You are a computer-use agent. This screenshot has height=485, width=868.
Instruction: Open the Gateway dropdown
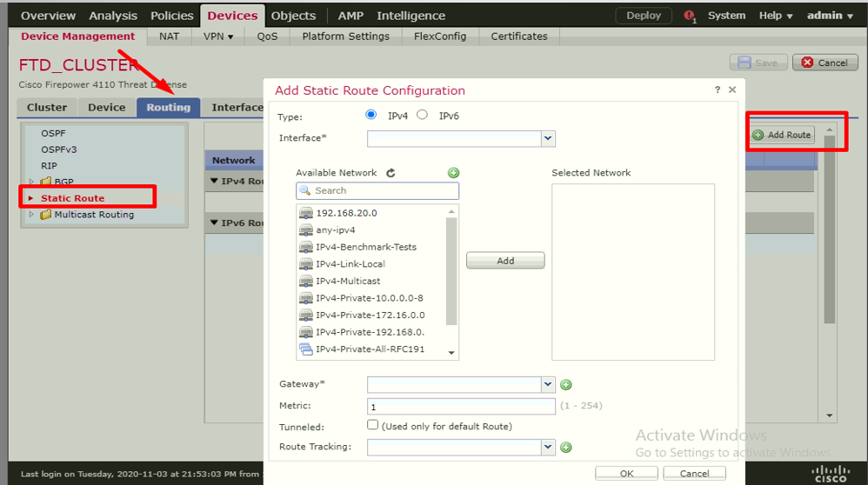coord(548,384)
